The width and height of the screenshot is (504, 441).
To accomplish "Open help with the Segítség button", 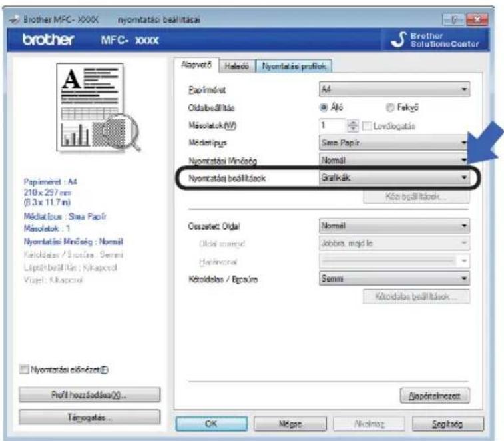I will pyautogui.click(x=448, y=424).
